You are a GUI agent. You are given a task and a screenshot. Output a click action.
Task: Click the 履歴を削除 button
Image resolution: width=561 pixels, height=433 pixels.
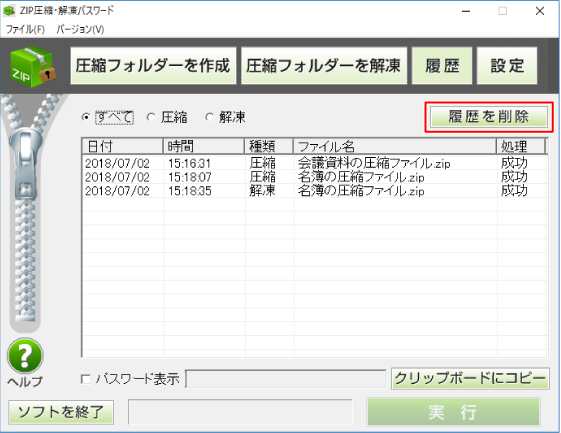(489, 117)
